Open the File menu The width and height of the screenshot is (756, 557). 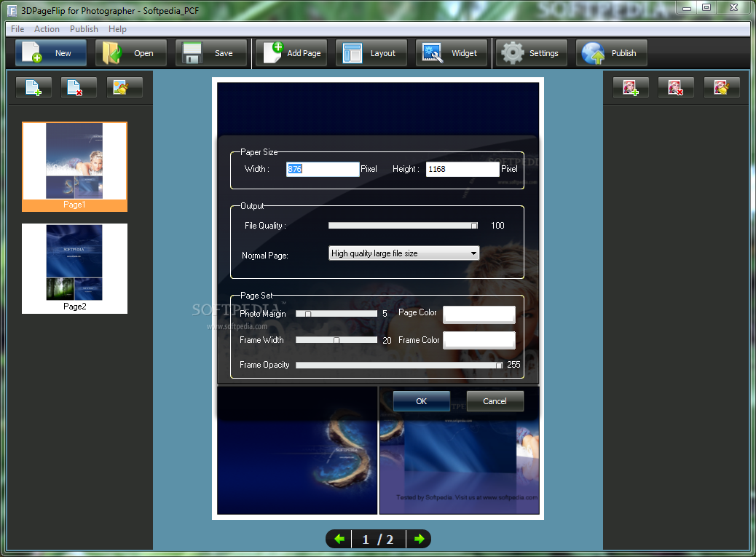pyautogui.click(x=17, y=29)
